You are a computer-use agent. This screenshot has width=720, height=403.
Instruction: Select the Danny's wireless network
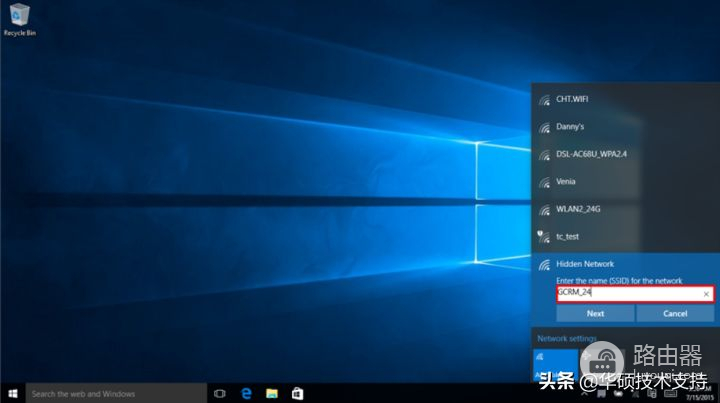[x=570, y=127]
